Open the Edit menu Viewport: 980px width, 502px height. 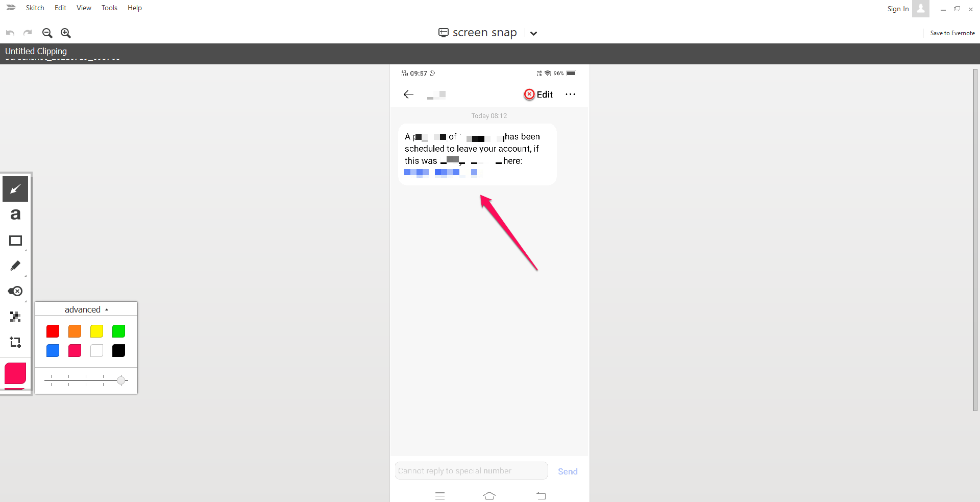pyautogui.click(x=60, y=8)
